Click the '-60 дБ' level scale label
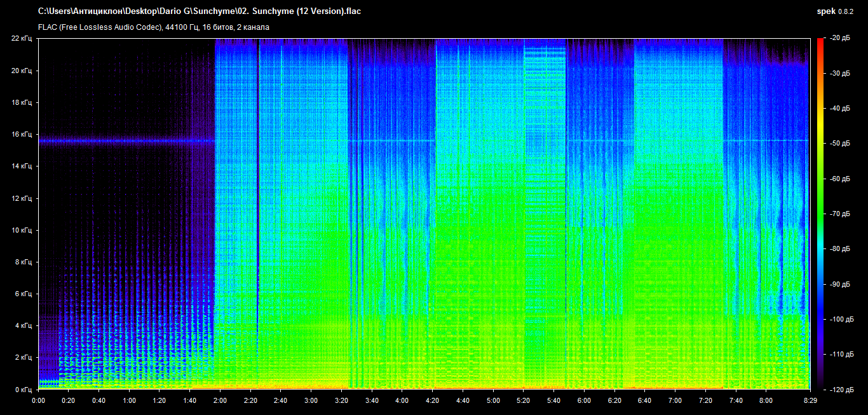 (x=839, y=179)
